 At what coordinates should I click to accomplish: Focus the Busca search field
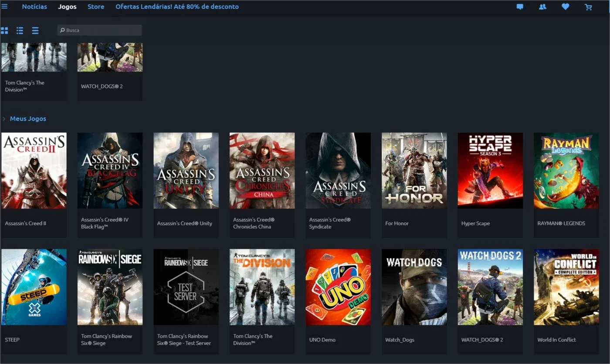(99, 30)
